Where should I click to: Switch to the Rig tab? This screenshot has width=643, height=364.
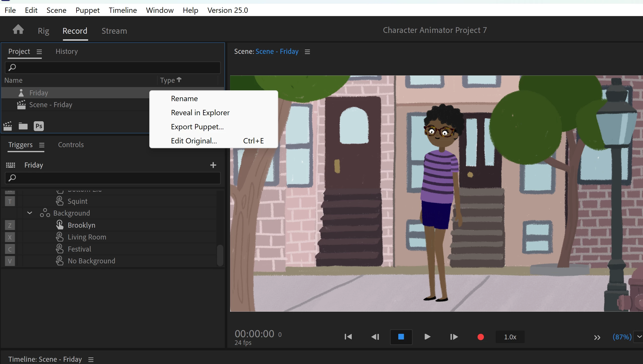tap(43, 31)
